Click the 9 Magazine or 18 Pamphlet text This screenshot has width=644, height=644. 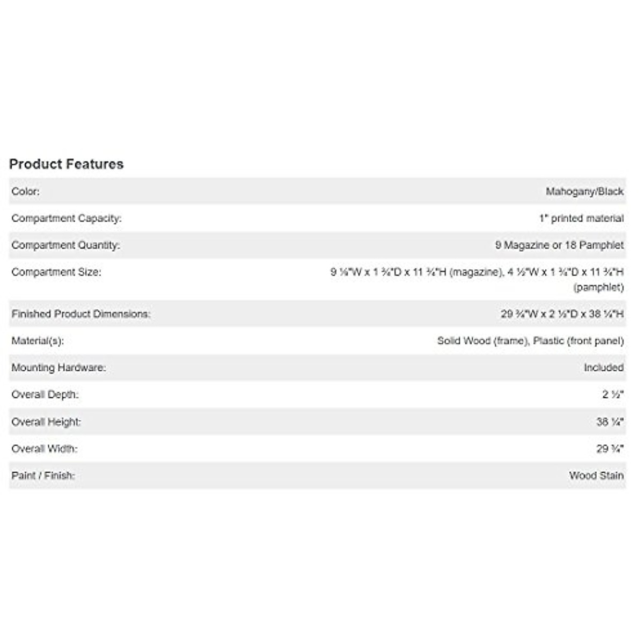(559, 245)
